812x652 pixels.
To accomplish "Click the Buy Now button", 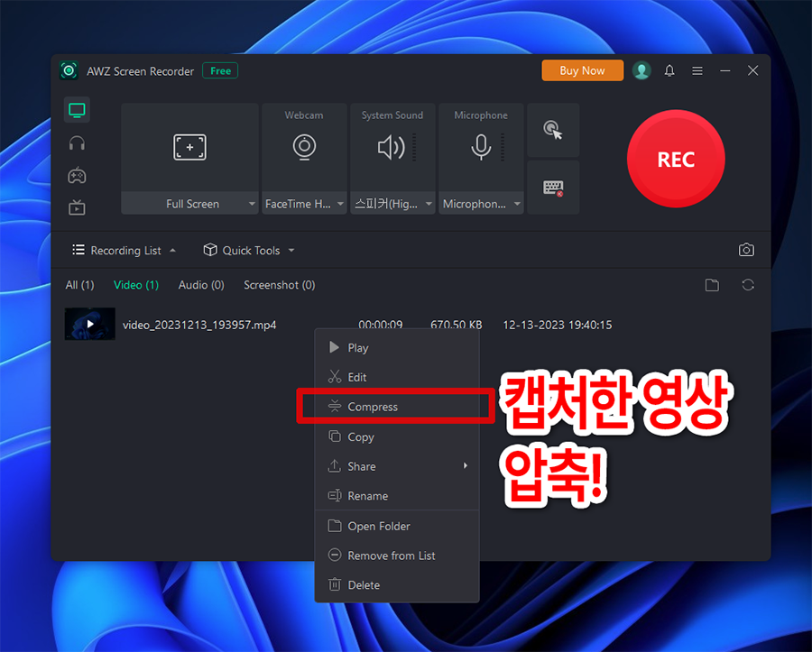I will point(582,70).
